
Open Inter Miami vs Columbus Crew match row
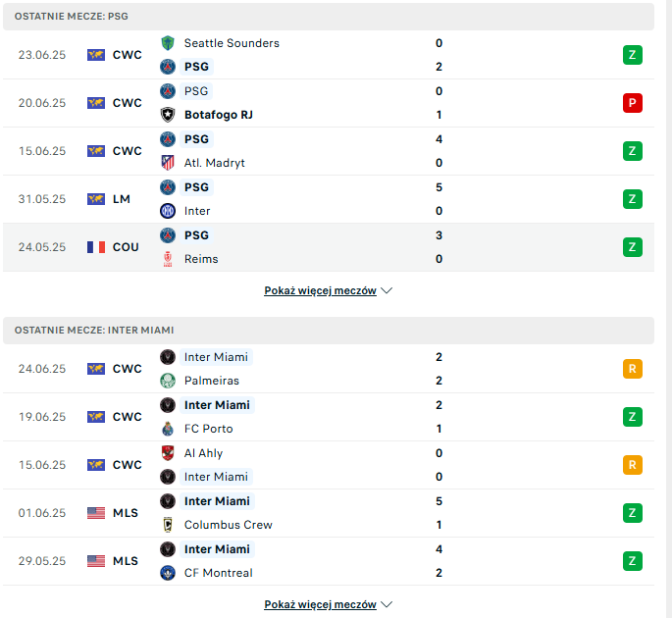pyautogui.click(x=329, y=513)
